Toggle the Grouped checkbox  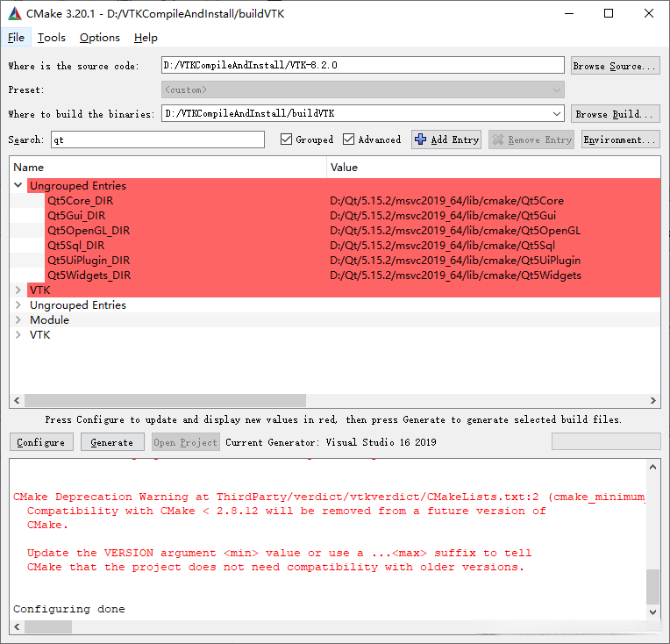click(x=286, y=140)
